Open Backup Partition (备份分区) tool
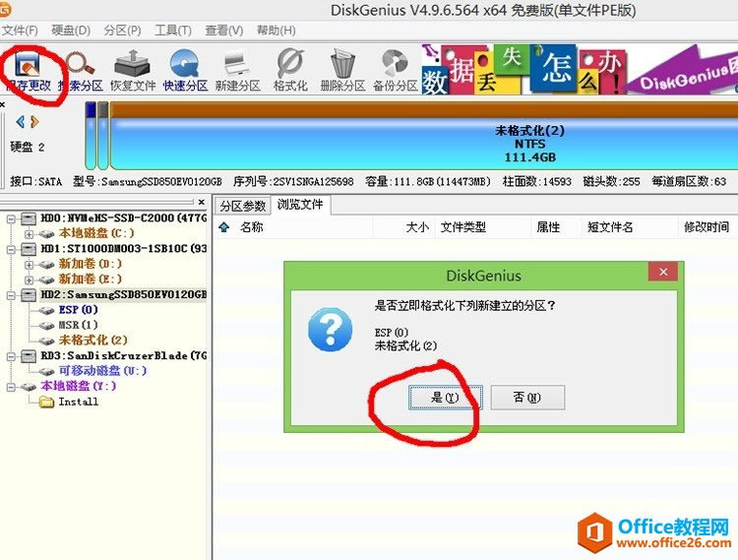The height and width of the screenshot is (560, 738). (x=396, y=71)
